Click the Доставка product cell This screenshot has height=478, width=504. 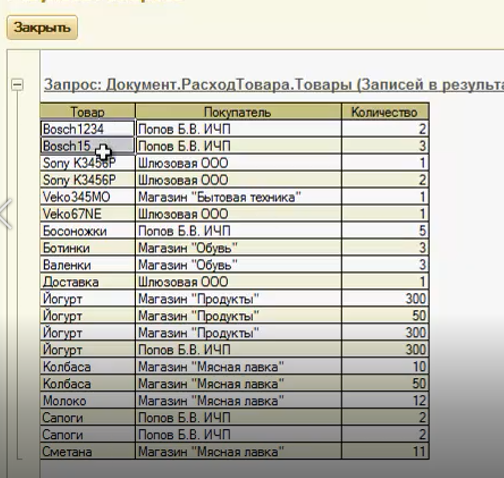pos(88,282)
